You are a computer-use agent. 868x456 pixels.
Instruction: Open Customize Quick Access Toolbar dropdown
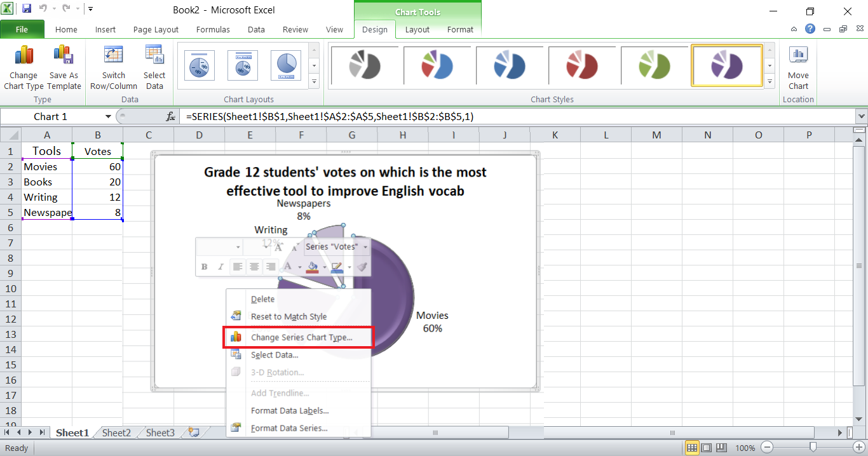pos(90,10)
